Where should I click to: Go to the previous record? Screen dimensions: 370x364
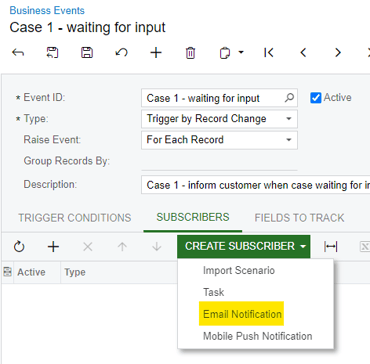tap(303, 53)
